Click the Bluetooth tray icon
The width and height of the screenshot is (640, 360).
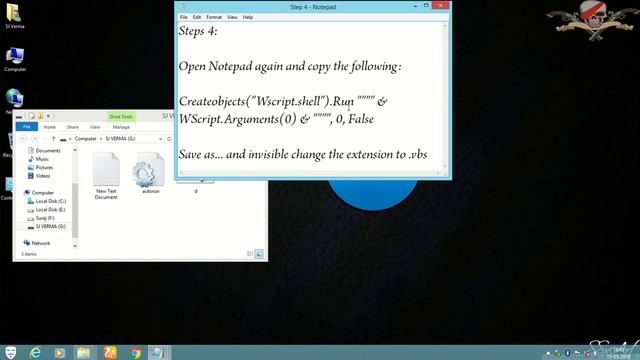[x=567, y=353]
